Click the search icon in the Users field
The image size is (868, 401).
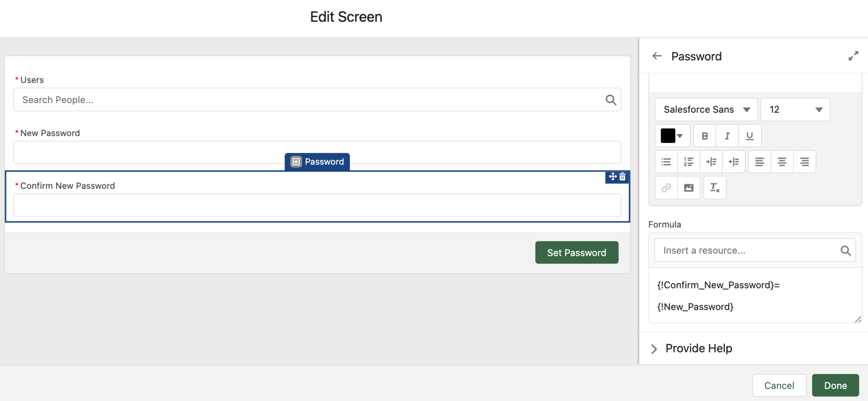[x=611, y=99]
